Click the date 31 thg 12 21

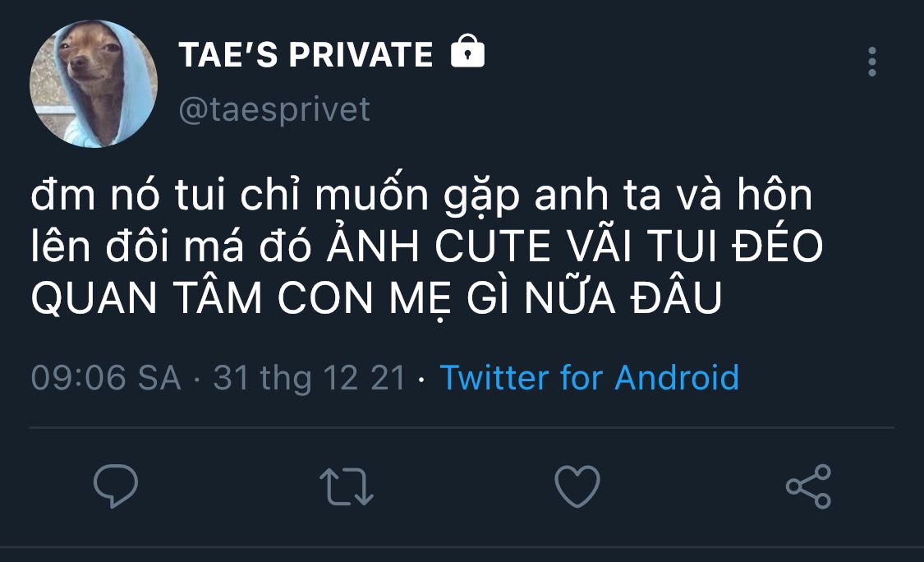pos(309,378)
